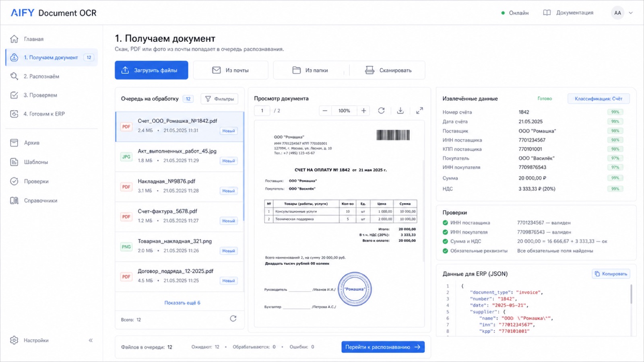Screen dimensions: 644x362
Task: Click the AA user avatar
Action: [617, 13]
